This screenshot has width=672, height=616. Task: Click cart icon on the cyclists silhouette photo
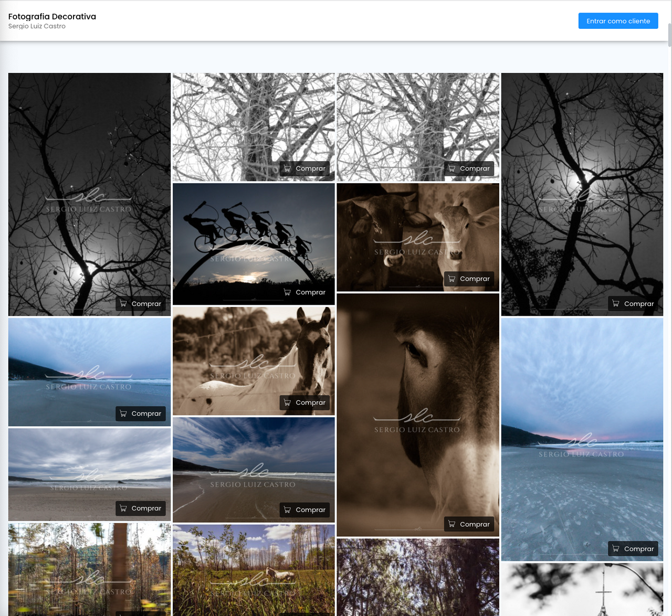coord(287,292)
